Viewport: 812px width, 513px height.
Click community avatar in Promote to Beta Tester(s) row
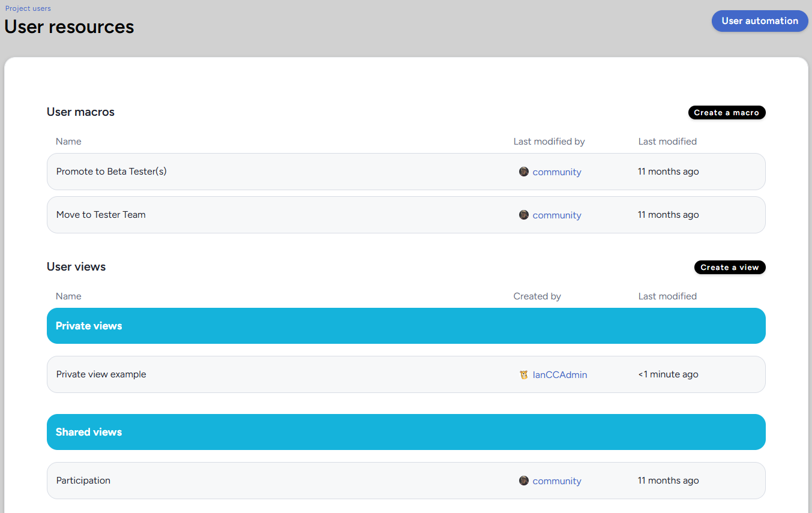pos(524,172)
